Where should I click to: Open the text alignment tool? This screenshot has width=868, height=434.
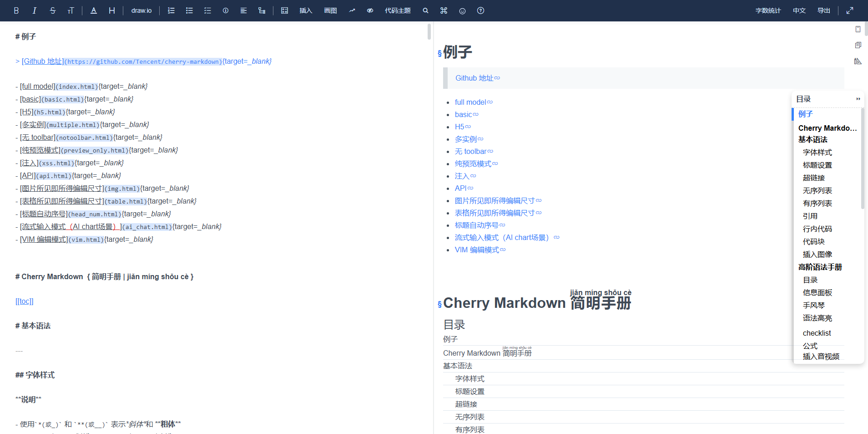coord(244,10)
